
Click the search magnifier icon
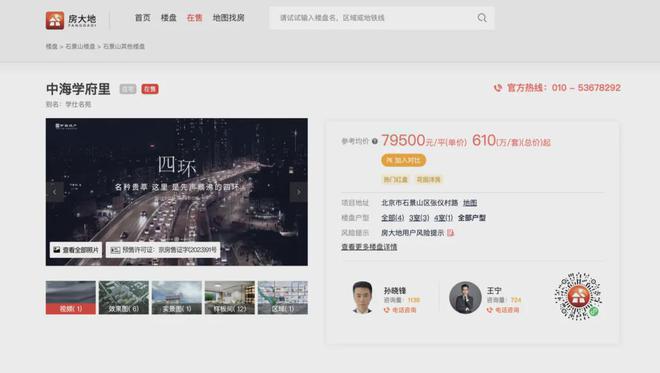[x=482, y=18]
